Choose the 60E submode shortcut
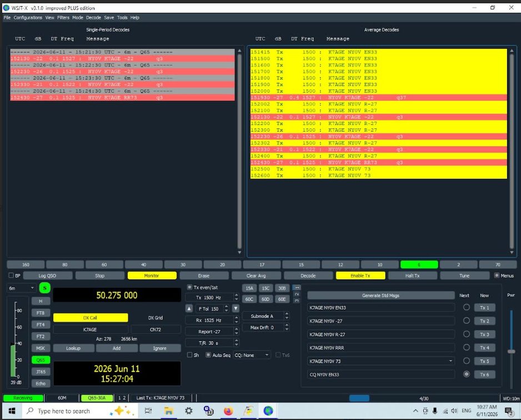The width and height of the screenshot is (521, 420). pyautogui.click(x=282, y=299)
